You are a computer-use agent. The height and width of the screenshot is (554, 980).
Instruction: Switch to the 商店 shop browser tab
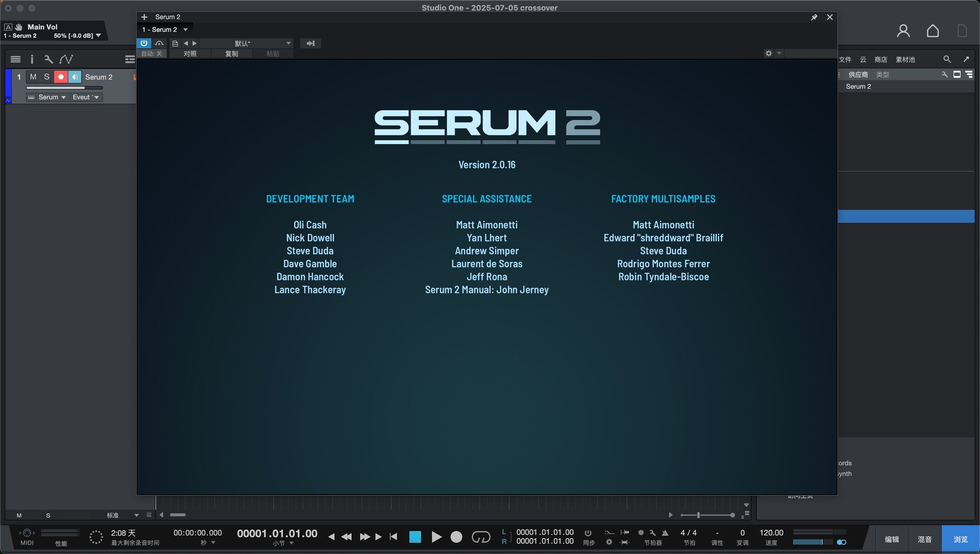881,60
